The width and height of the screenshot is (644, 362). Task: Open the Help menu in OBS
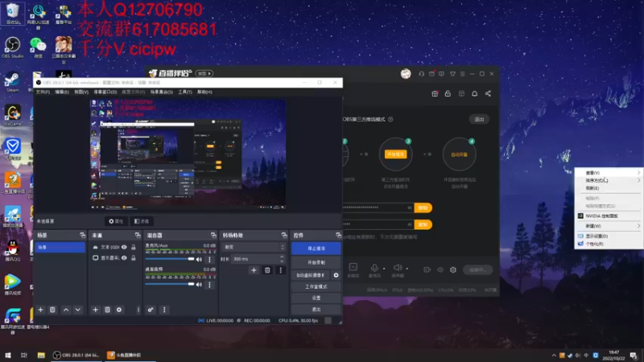[204, 92]
